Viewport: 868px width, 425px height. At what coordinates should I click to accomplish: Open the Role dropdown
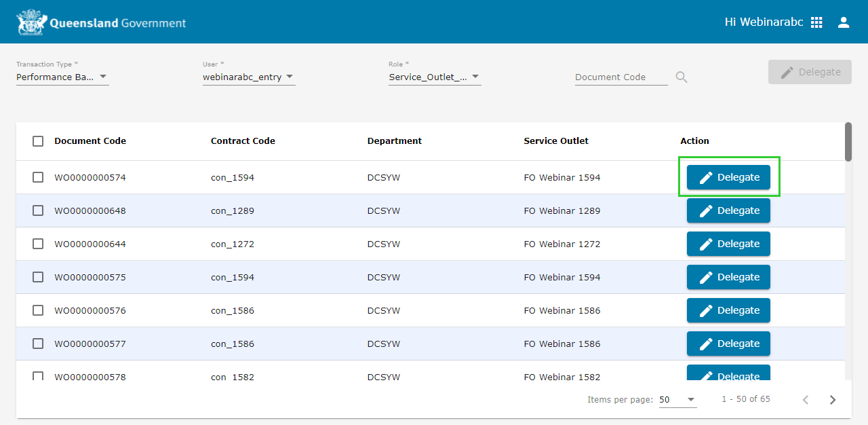pyautogui.click(x=434, y=77)
